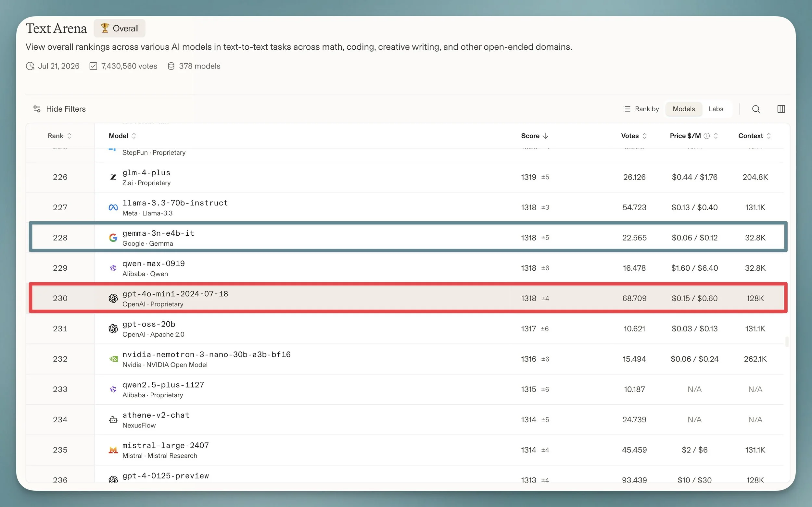
Task: Click the Alibaba logo for qwen-max-0919
Action: [113, 268]
